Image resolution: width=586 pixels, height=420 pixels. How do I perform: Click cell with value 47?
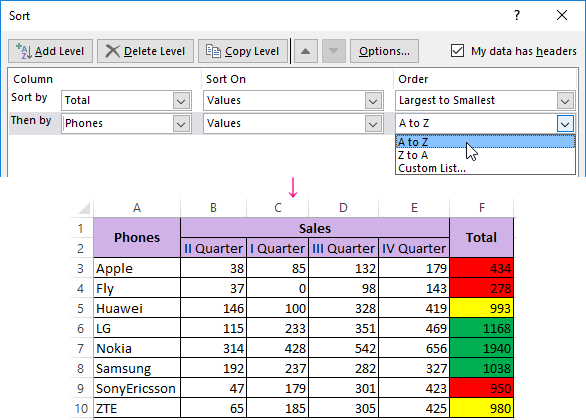(213, 388)
